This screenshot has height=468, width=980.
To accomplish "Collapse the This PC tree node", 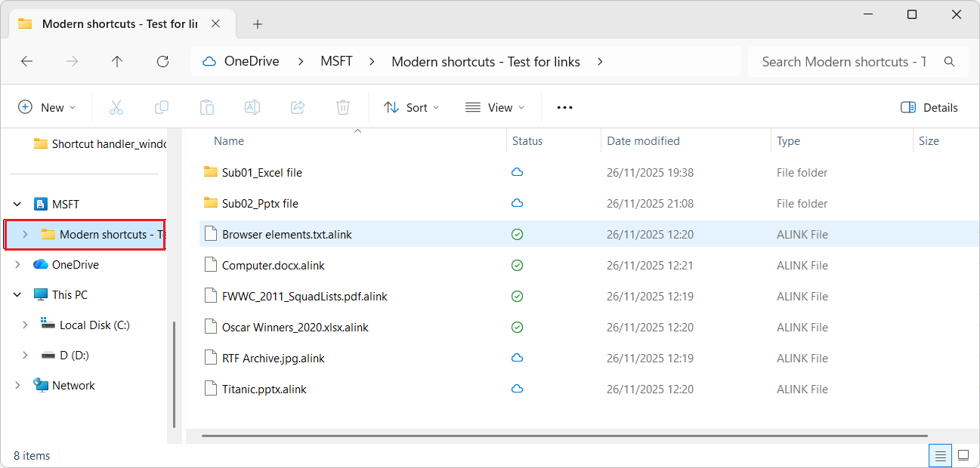I will (17, 295).
